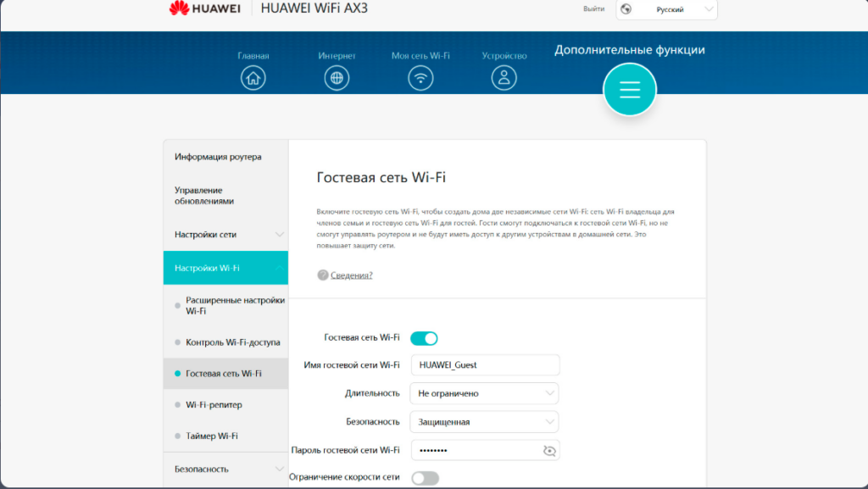Click the question mark help icon
This screenshot has height=489, width=868.
(x=322, y=275)
